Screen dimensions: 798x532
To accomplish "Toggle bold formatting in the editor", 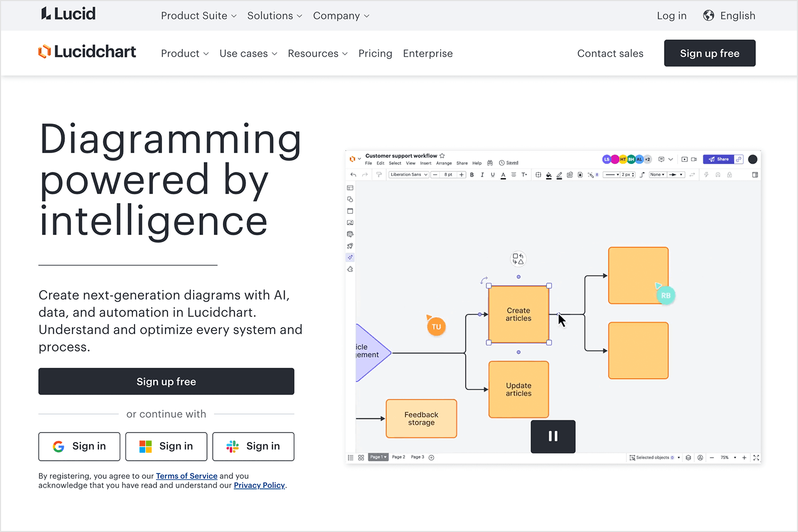I will point(472,174).
